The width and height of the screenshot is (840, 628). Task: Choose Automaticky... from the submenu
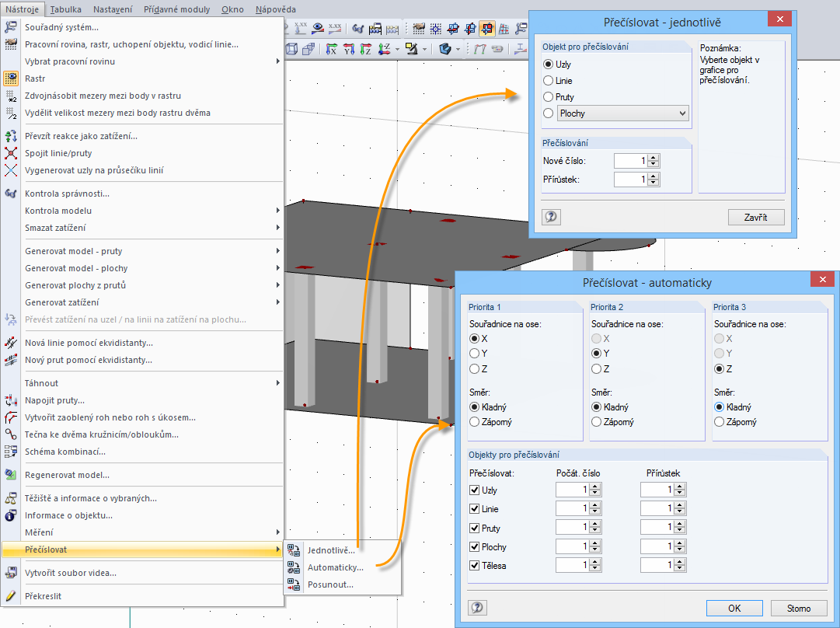click(x=335, y=567)
